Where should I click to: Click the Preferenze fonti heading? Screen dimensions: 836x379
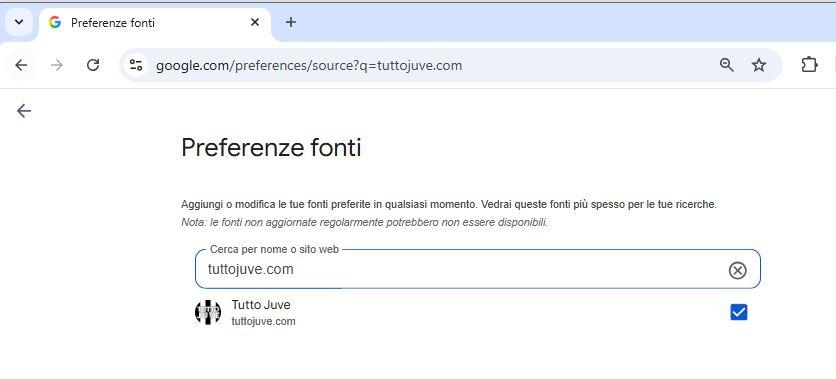pos(271,148)
